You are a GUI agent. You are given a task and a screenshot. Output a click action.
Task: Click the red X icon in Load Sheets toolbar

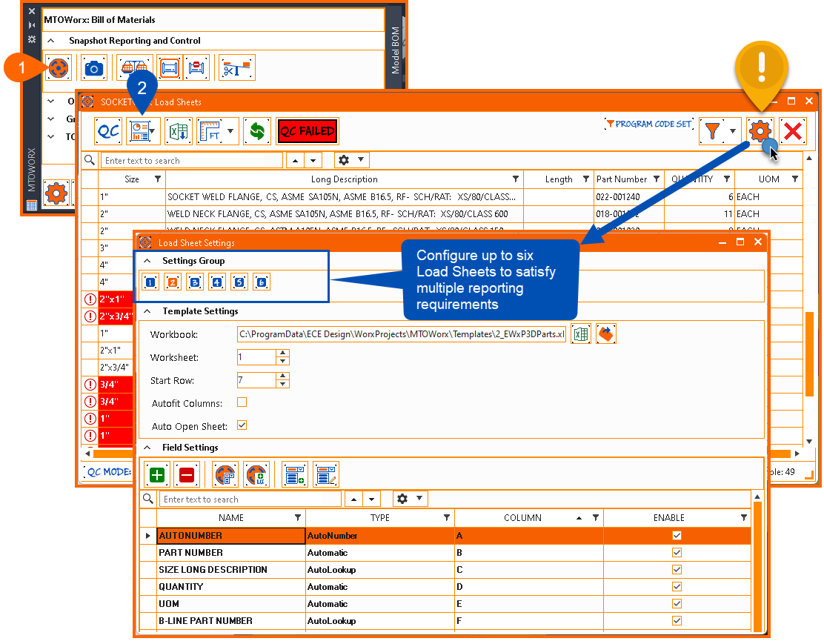(792, 131)
